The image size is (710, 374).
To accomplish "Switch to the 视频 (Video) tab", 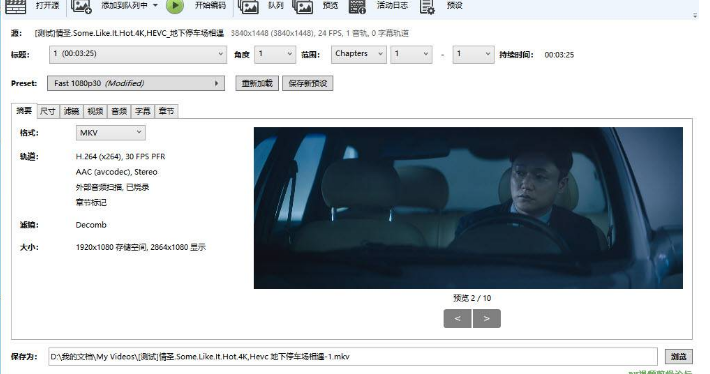I will [95, 111].
